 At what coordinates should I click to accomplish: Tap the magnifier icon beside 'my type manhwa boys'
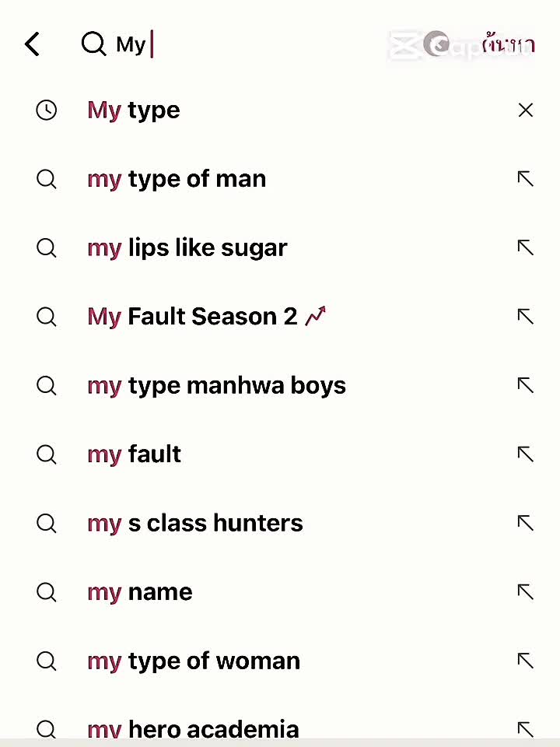(47, 386)
